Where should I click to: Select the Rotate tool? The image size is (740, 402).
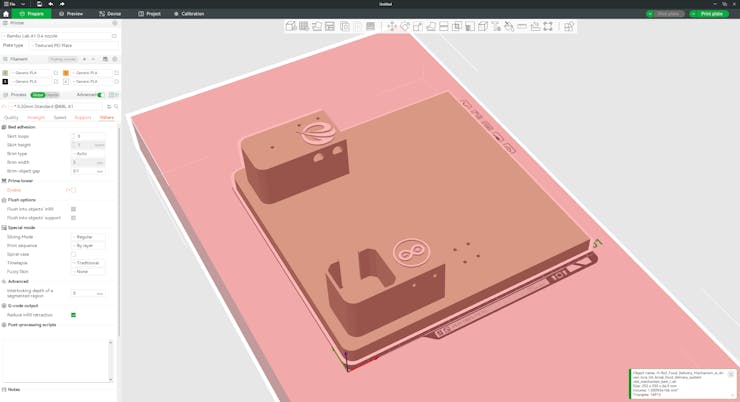(x=405, y=26)
